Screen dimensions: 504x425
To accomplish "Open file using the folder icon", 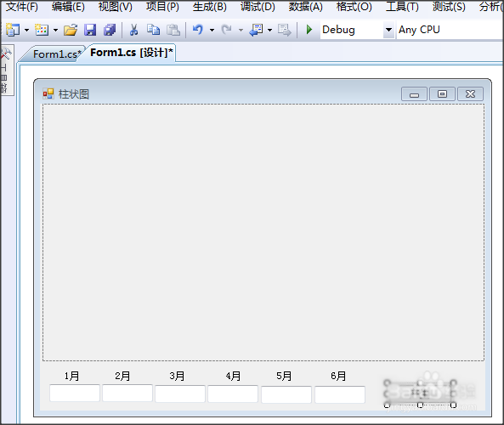I will (x=71, y=30).
